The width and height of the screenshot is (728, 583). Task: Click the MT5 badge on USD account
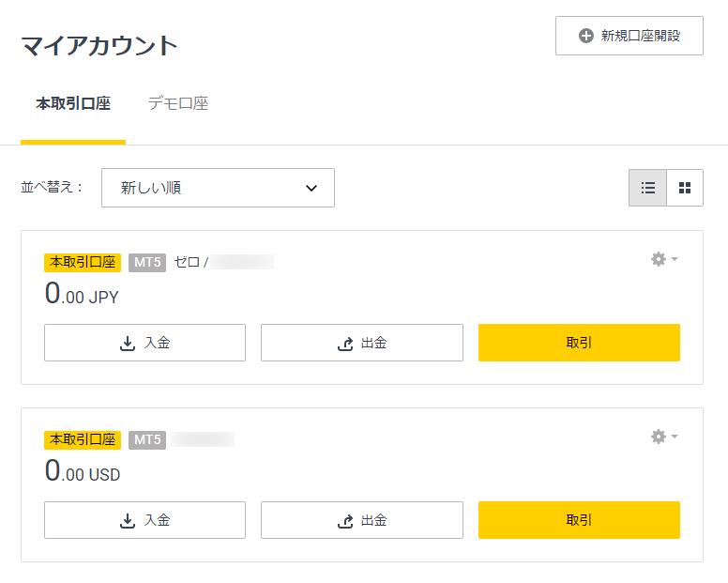pyautogui.click(x=147, y=440)
